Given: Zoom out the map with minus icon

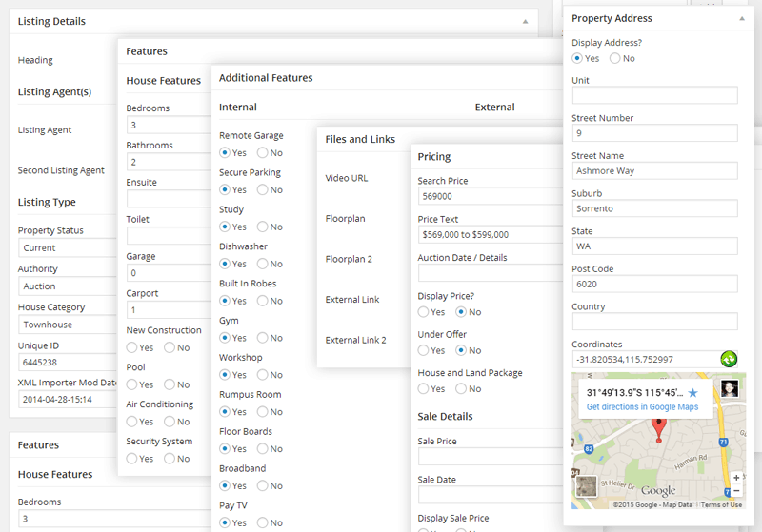Looking at the screenshot, I should (736, 491).
